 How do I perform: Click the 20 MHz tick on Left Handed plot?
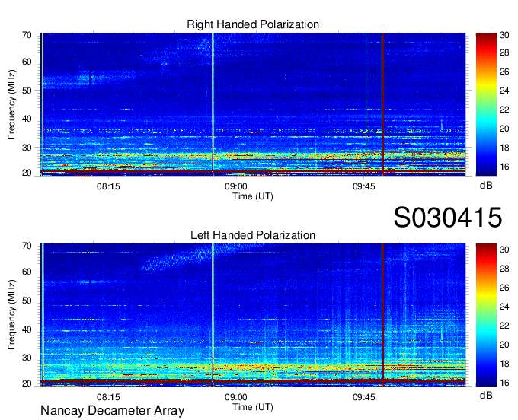27,383
